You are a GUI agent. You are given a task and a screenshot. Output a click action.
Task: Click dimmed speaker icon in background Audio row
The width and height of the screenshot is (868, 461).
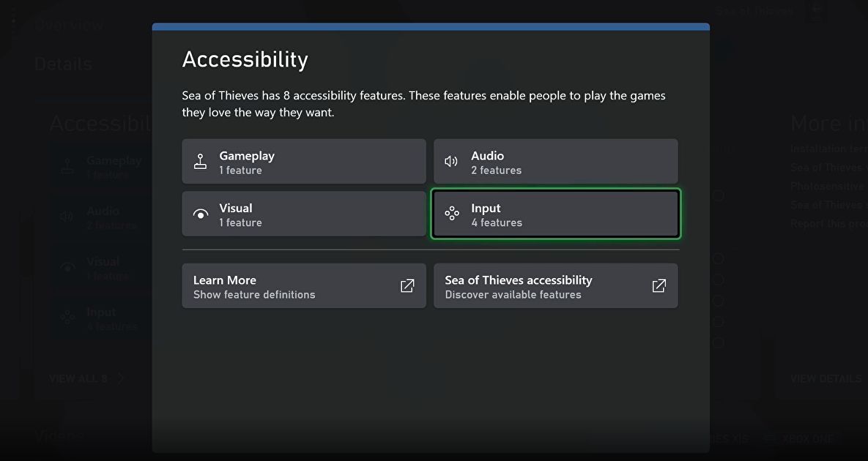click(67, 217)
